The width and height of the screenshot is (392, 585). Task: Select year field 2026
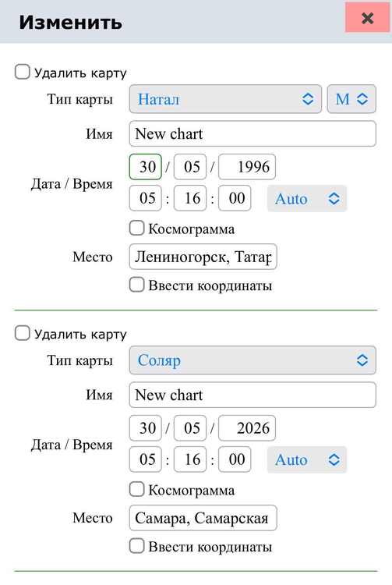pyautogui.click(x=247, y=427)
